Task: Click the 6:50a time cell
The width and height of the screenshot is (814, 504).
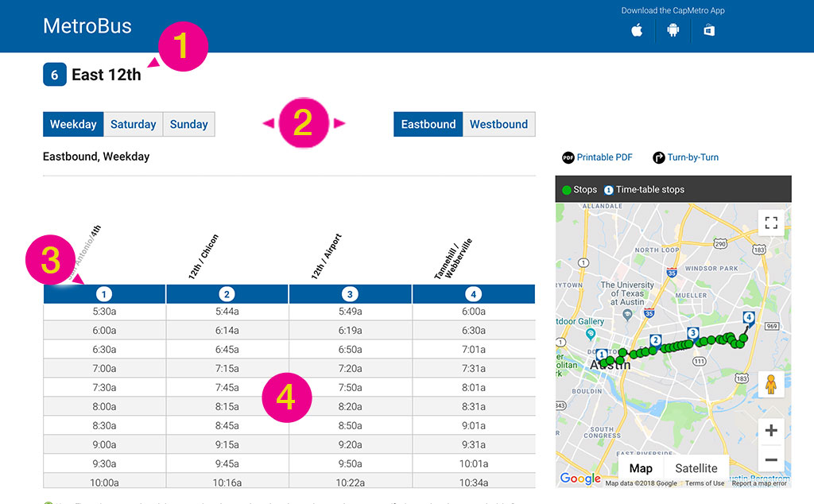Action: click(x=350, y=349)
